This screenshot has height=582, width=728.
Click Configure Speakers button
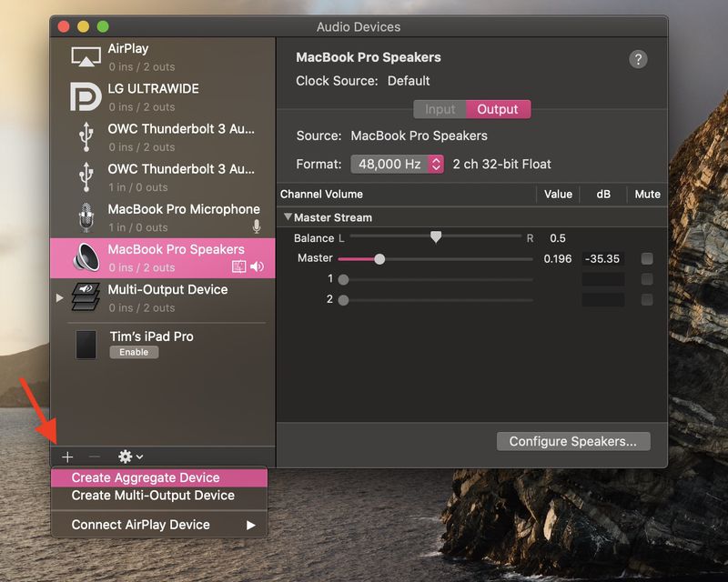pyautogui.click(x=573, y=441)
